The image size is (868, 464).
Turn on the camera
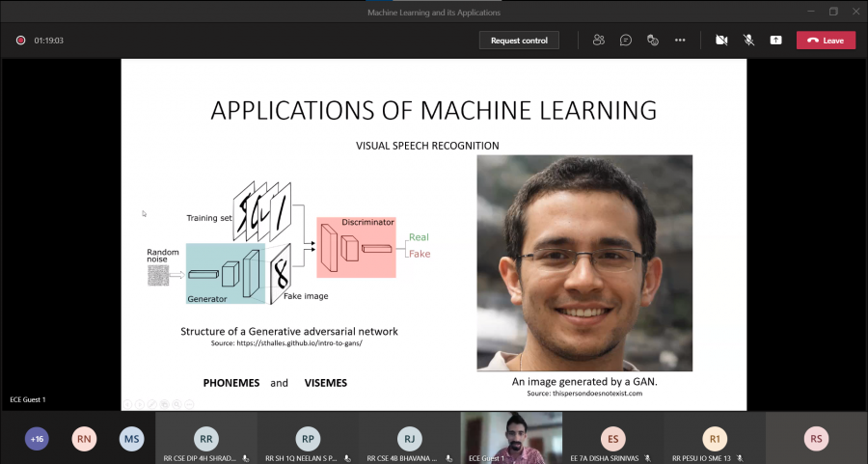click(x=720, y=41)
